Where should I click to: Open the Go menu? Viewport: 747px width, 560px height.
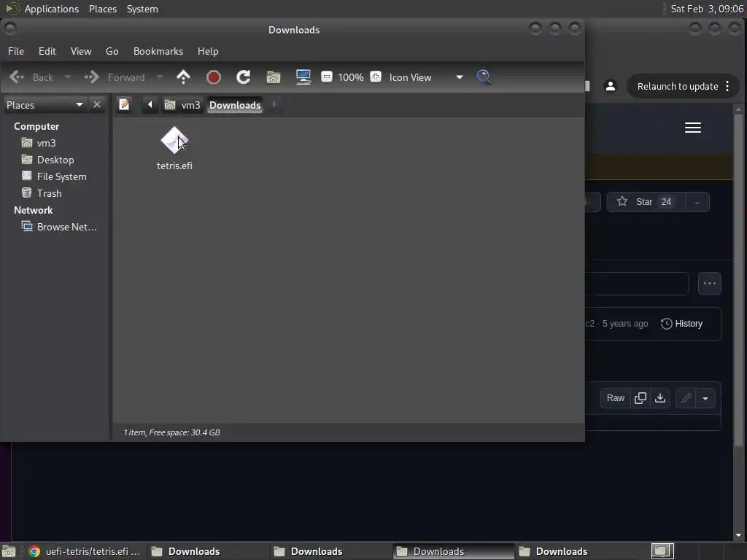(x=112, y=52)
